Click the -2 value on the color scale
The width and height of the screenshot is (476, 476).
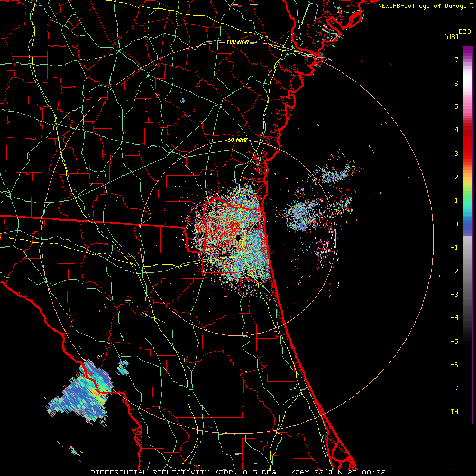click(454, 271)
